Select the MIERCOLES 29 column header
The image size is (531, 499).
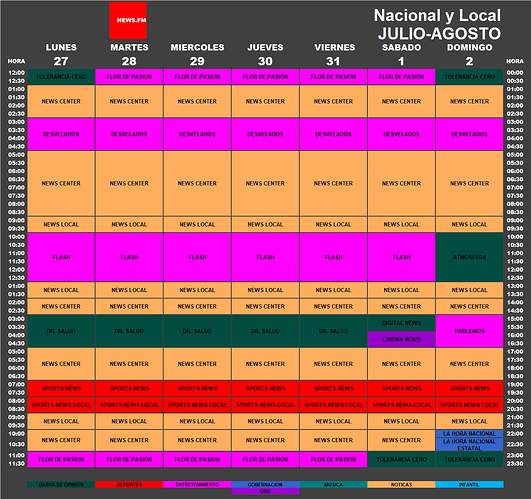(197, 54)
